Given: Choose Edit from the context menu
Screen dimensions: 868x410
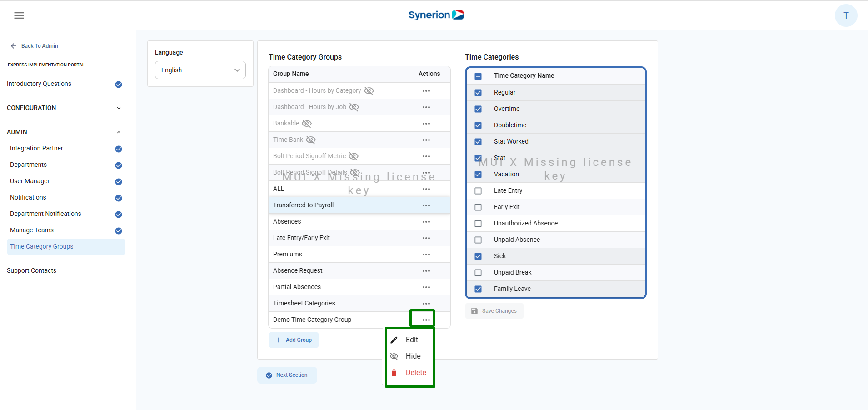Looking at the screenshot, I should tap(410, 340).
